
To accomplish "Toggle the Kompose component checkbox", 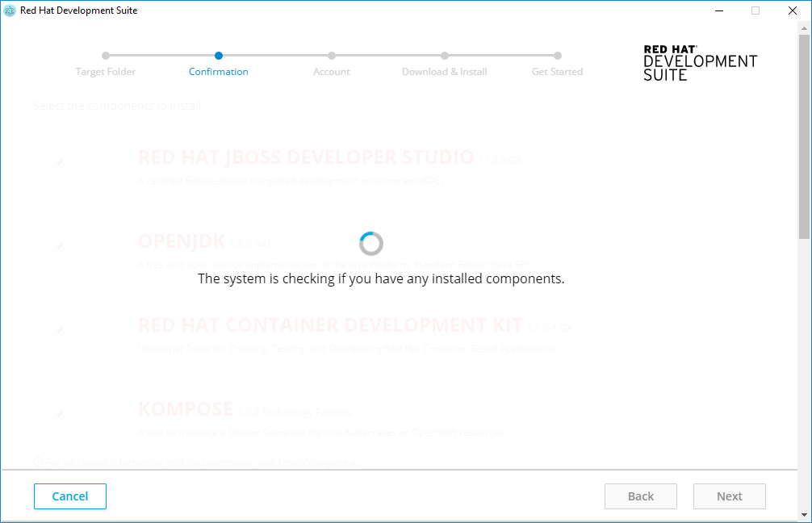I will [x=60, y=414].
